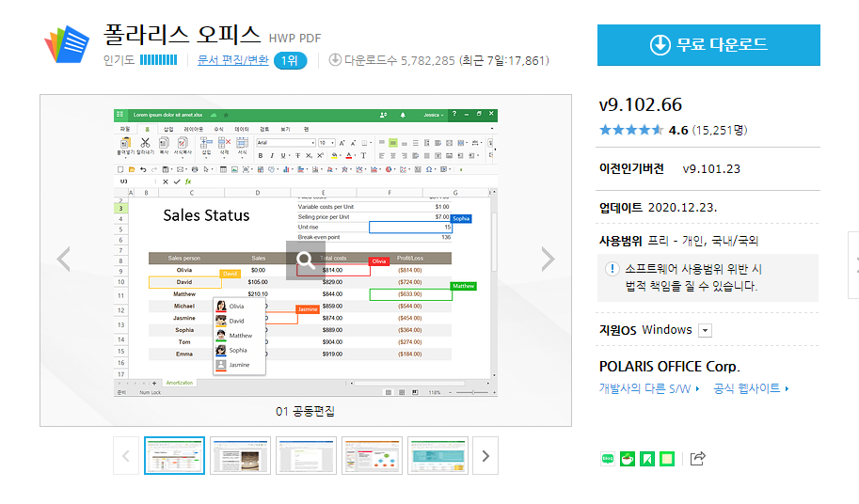This screenshot has height=504, width=859.
Task: Click the Polaris Office app logo
Action: pyautogui.click(x=67, y=44)
